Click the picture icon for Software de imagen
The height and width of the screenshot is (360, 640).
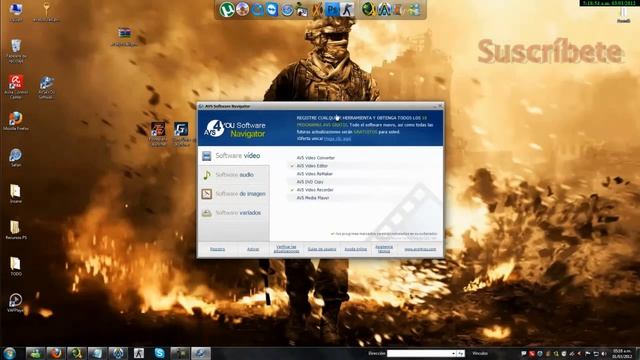[207, 194]
